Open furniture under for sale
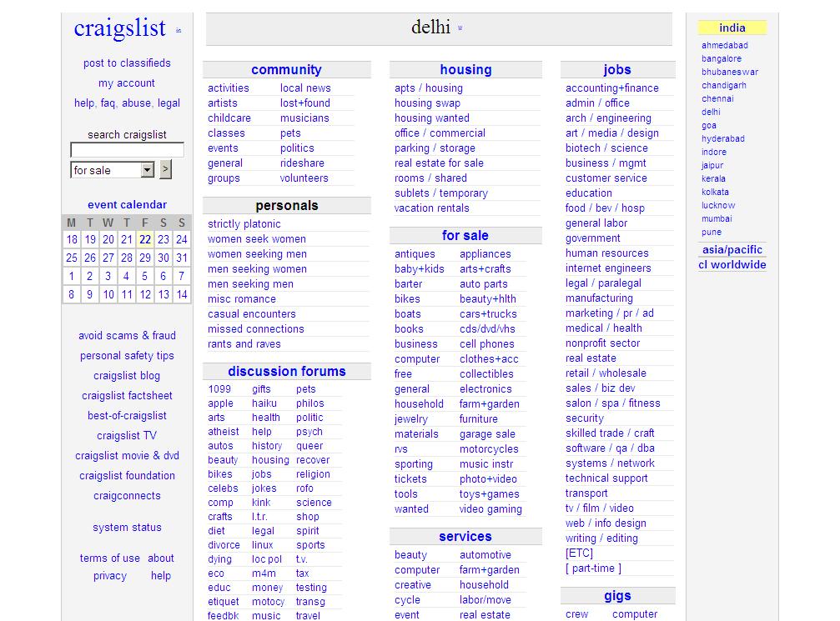 pos(479,418)
